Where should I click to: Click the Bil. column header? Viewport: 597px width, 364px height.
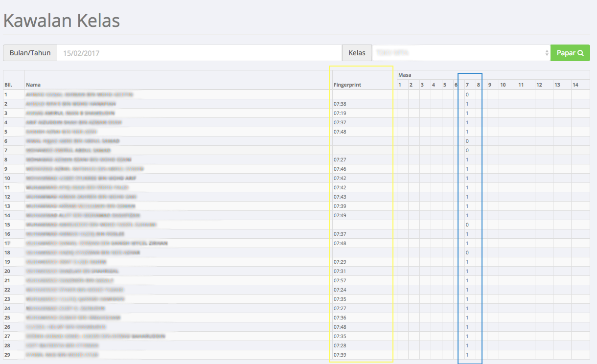8,85
